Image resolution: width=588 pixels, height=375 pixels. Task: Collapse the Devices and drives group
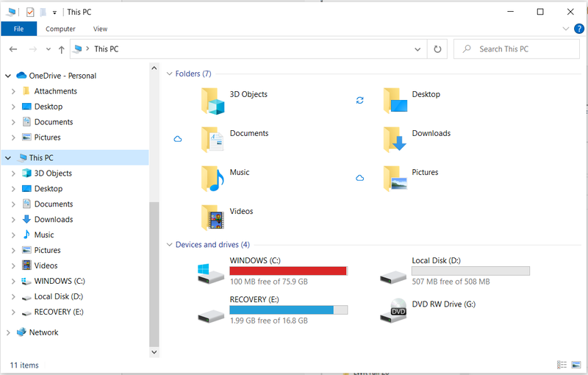(x=170, y=245)
